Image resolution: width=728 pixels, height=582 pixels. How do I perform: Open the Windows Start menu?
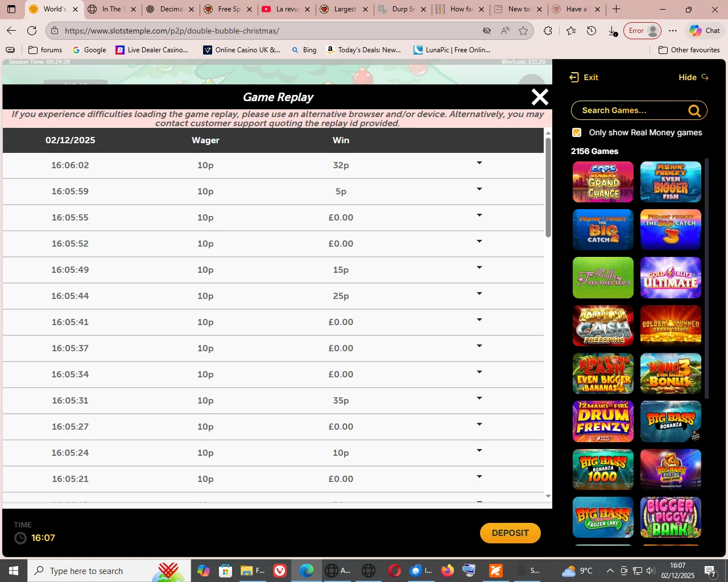tap(14, 571)
